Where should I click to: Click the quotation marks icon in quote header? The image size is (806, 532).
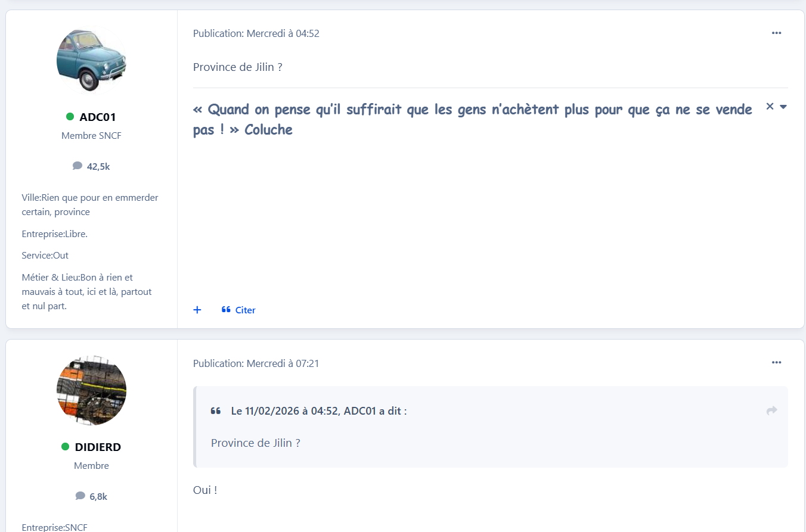[216, 411]
